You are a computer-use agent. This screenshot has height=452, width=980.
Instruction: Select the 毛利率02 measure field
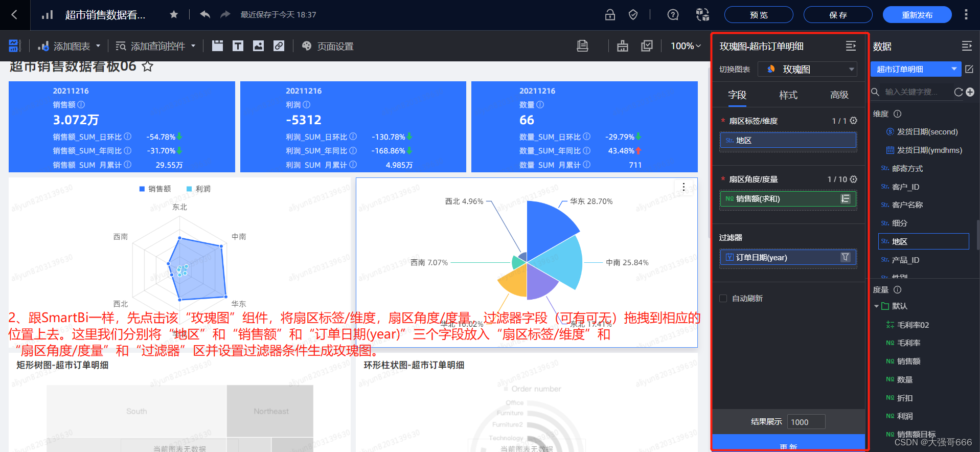point(913,325)
